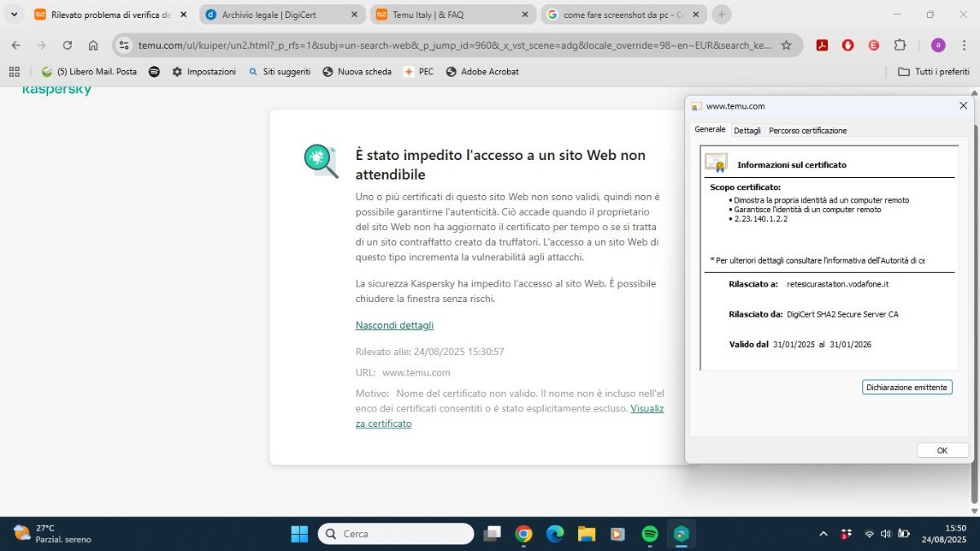Open the Kaspersky taskbar icon

[681, 534]
